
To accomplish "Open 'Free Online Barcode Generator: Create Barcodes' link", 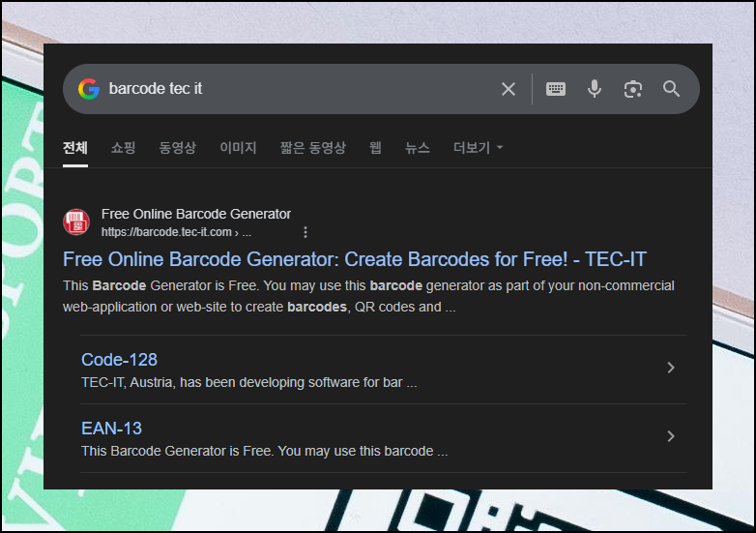I will [x=355, y=259].
